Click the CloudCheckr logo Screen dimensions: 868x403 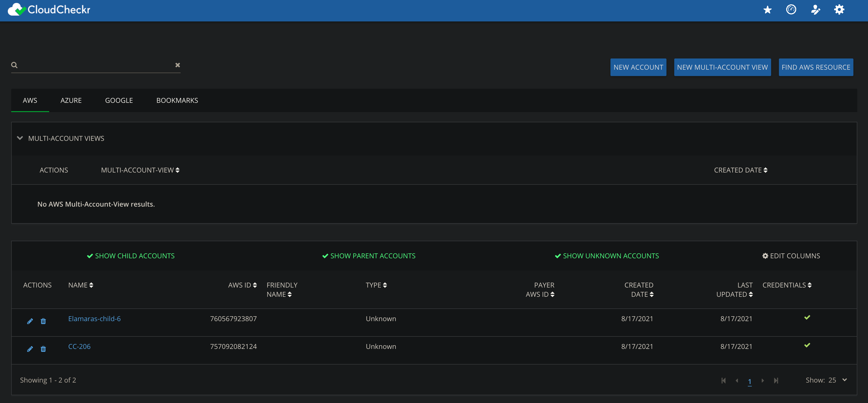pyautogui.click(x=48, y=10)
